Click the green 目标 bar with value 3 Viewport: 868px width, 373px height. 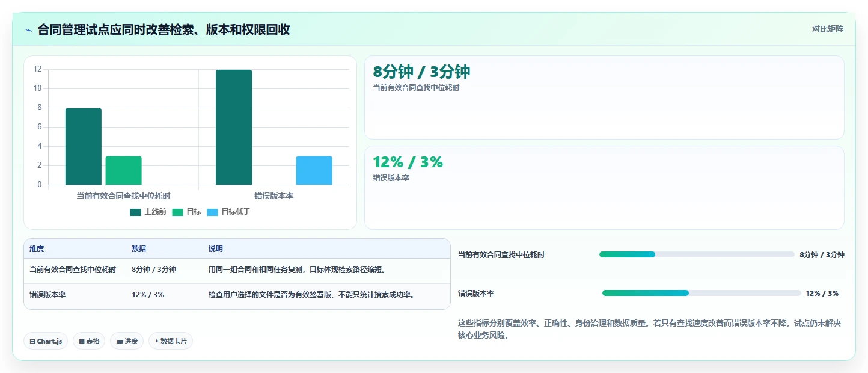(123, 170)
